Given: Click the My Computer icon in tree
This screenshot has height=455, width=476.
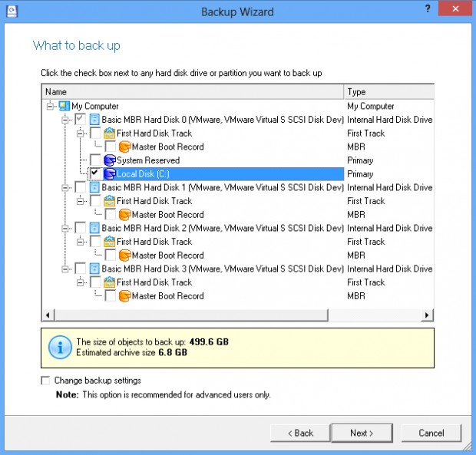Looking at the screenshot, I should 64,106.
